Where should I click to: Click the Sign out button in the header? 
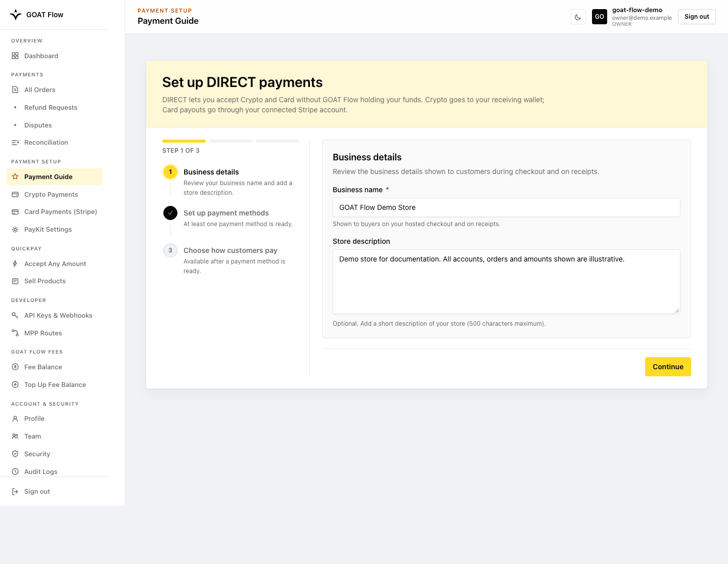(x=697, y=17)
